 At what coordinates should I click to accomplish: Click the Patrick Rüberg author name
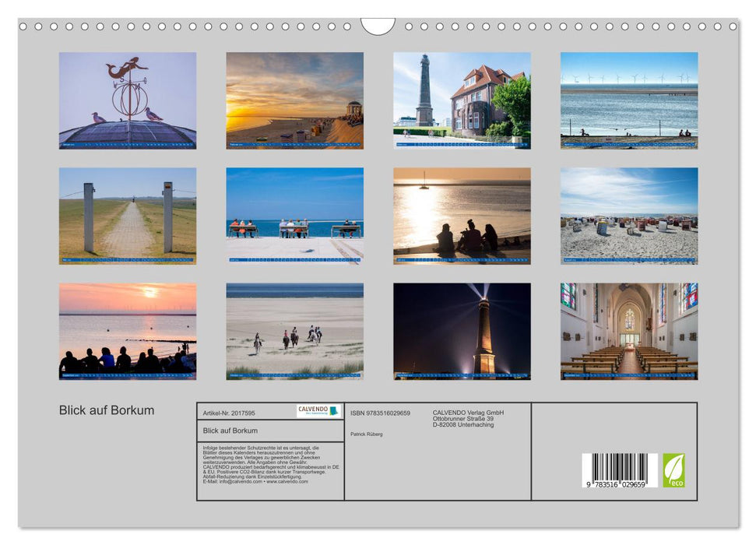coord(366,434)
